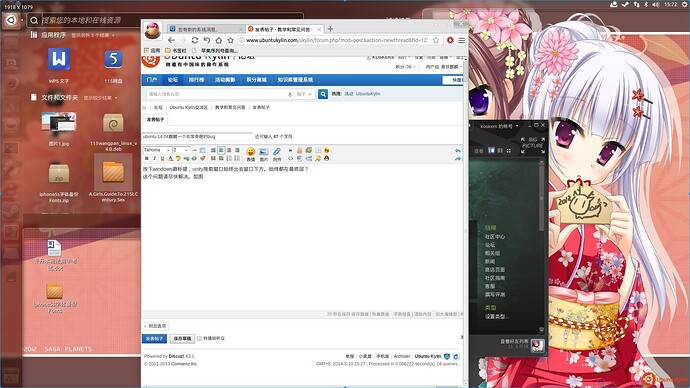690x388 pixels.
Task: Open the 图片1.jpg file thumbnail
Action: (x=59, y=128)
